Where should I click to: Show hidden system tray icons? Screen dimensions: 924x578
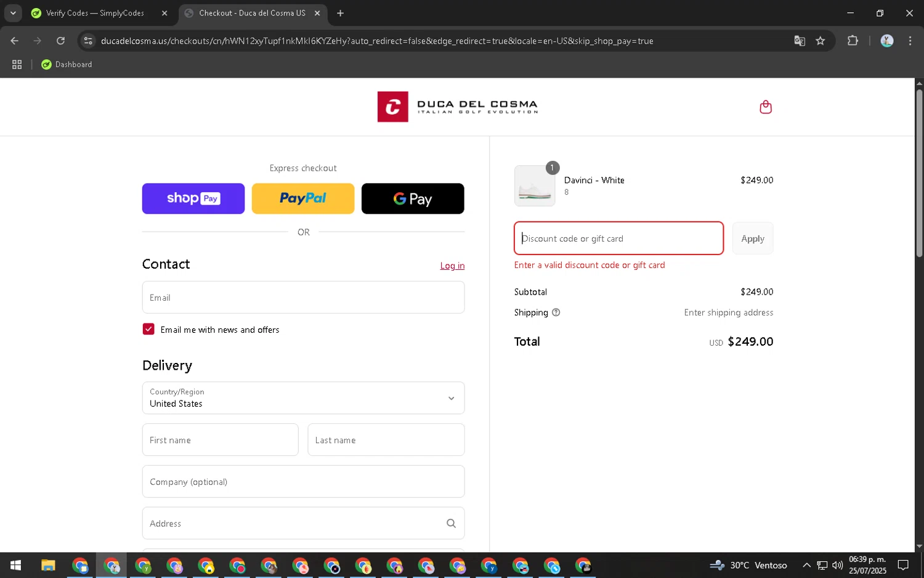806,565
